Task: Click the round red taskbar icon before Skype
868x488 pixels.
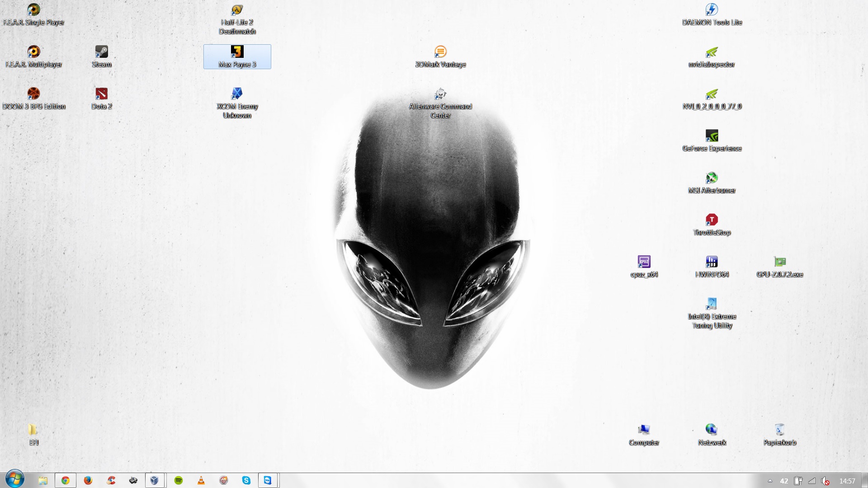Action: click(224, 480)
